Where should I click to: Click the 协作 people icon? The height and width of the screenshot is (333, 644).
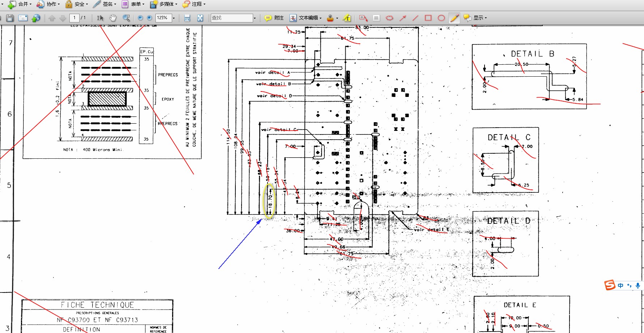40,4
